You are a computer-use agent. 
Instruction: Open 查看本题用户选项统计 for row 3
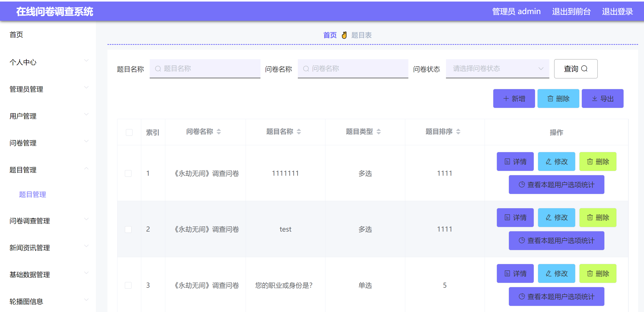pyautogui.click(x=556, y=296)
